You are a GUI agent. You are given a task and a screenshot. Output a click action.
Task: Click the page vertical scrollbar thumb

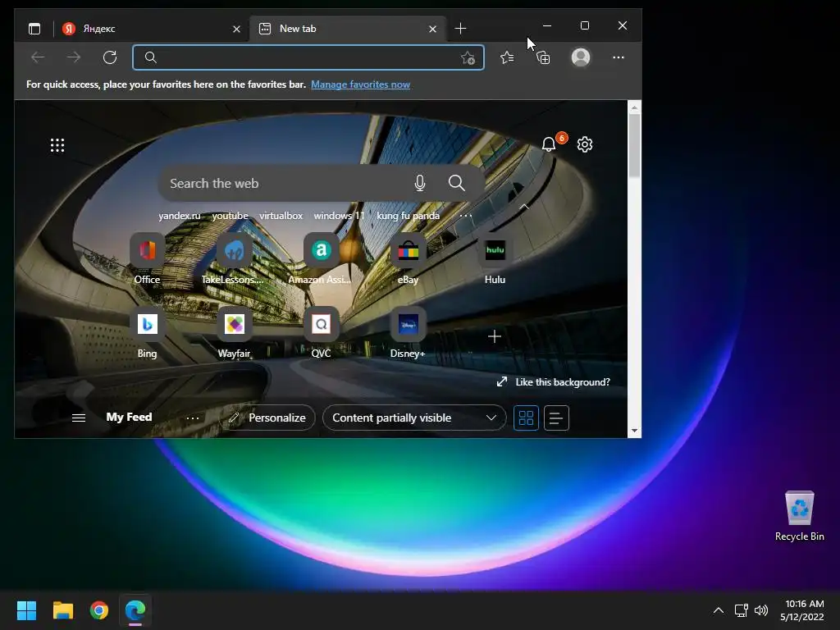click(x=634, y=146)
